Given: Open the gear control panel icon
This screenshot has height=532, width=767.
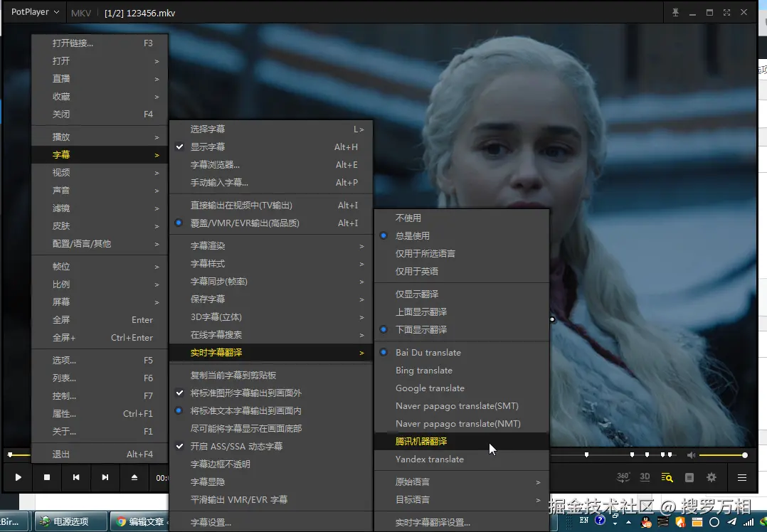Looking at the screenshot, I should (712, 477).
